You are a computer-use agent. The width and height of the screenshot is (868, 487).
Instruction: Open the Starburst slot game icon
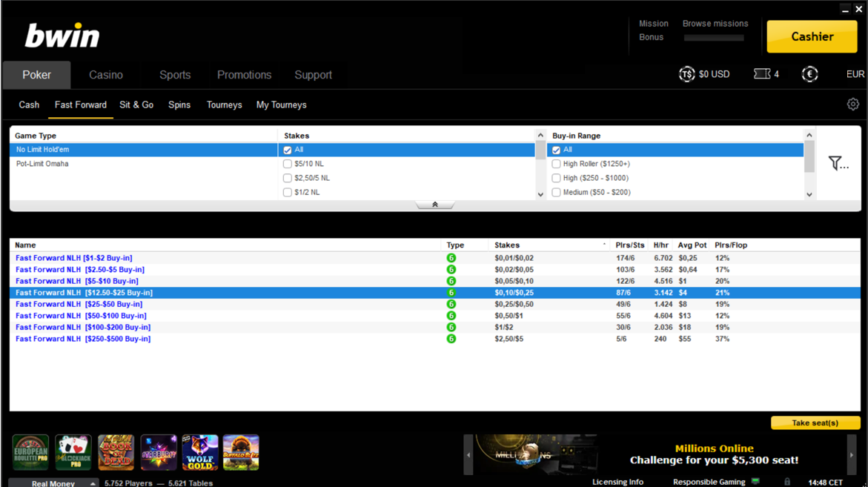pos(159,452)
